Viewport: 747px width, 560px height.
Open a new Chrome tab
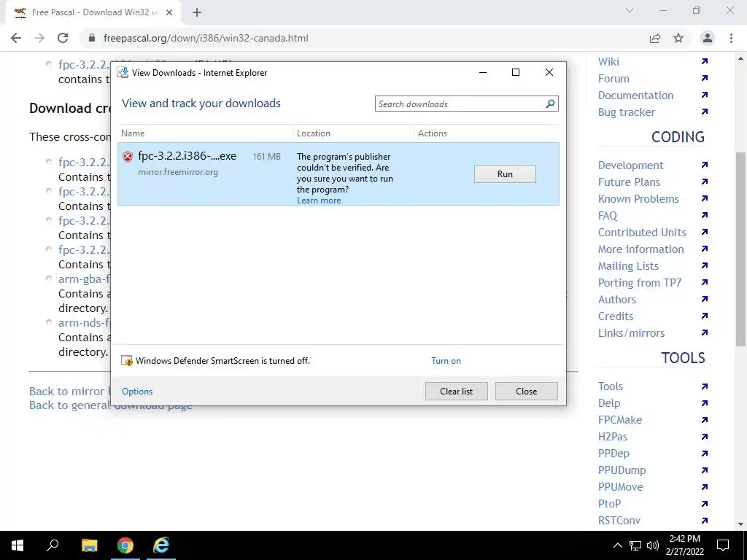coord(197,13)
